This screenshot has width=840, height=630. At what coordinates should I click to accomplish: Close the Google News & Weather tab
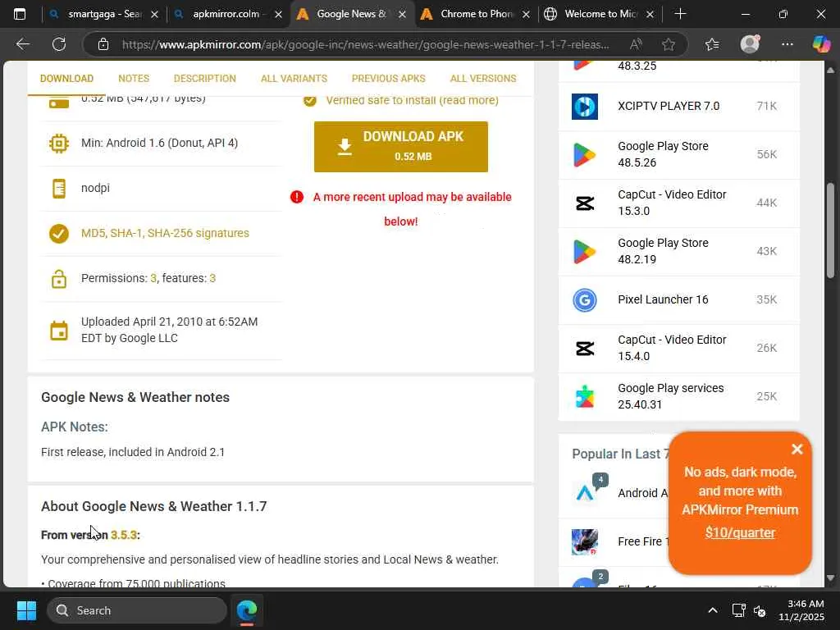[x=402, y=15]
